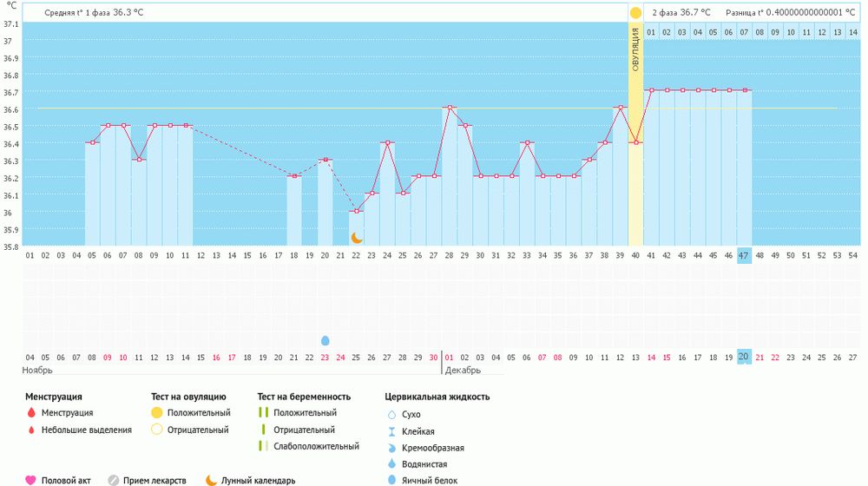868x486 pixels.
Task: Click the pink heart Половой акт icon
Action: [30, 481]
